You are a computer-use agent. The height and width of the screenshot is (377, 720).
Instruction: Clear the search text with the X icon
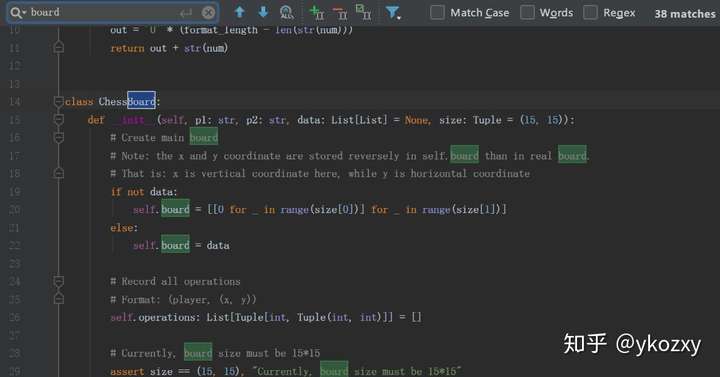pyautogui.click(x=208, y=12)
